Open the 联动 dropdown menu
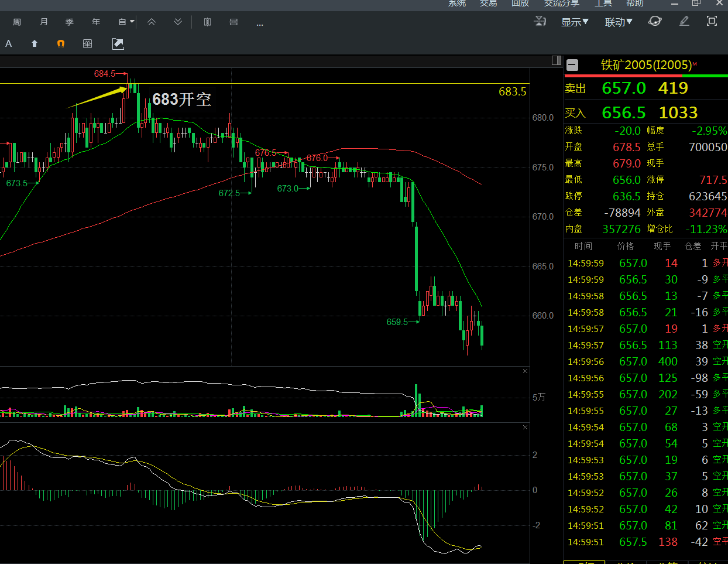Viewport: 728px width, 564px height. [619, 22]
